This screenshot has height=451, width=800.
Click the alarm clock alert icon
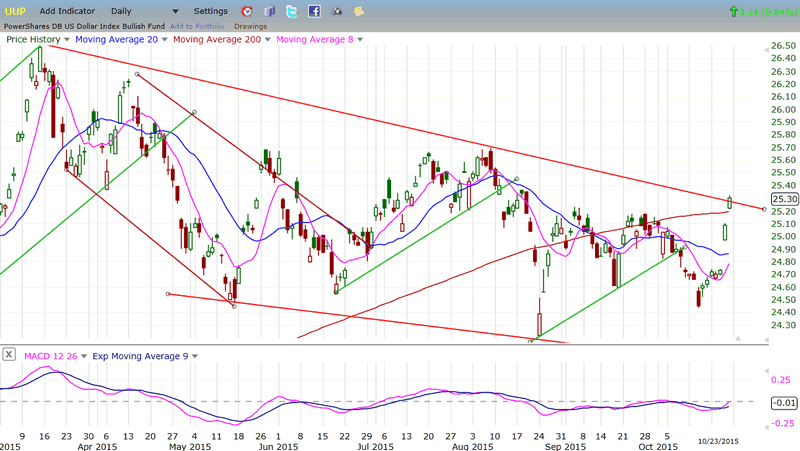[x=247, y=11]
